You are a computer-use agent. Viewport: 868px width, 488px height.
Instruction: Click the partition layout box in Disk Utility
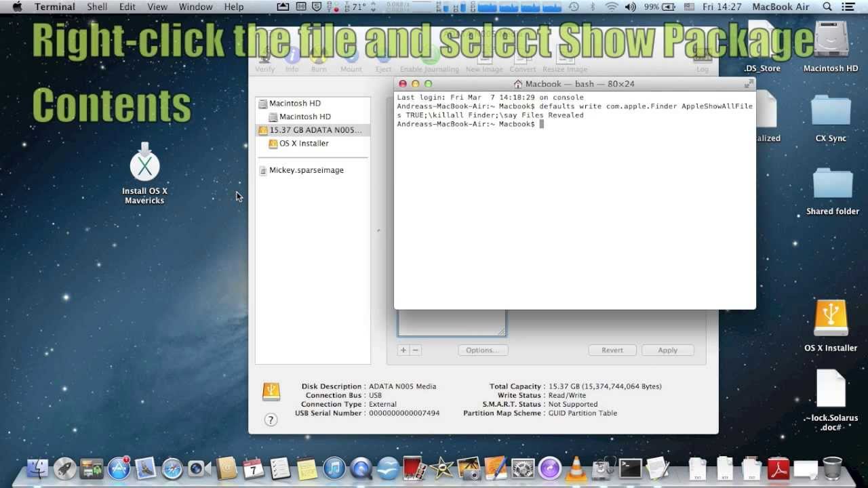[x=452, y=323]
